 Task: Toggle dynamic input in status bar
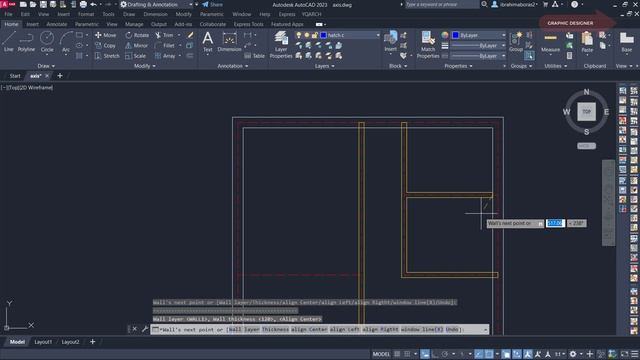425,354
